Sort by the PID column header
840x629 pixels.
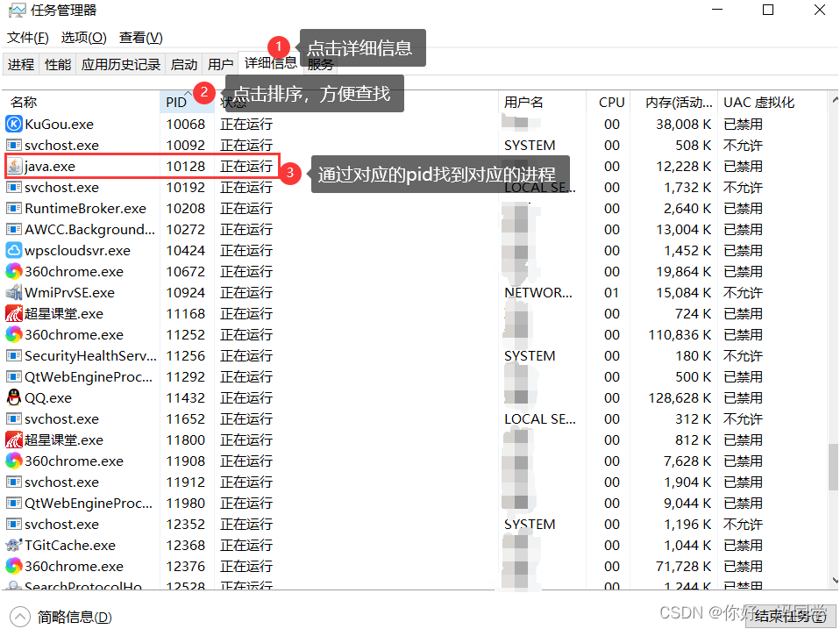(x=187, y=103)
